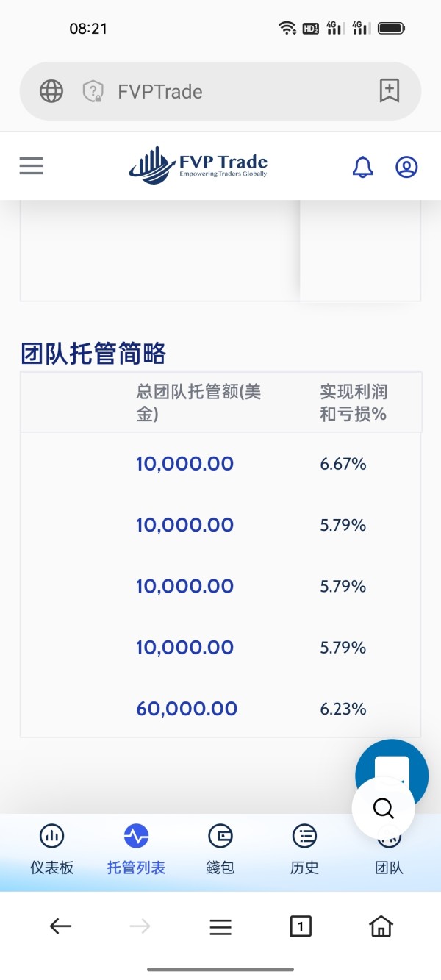Viewport: 441px width, 980px height.
Task: Open the user profile icon
Action: 406,167
